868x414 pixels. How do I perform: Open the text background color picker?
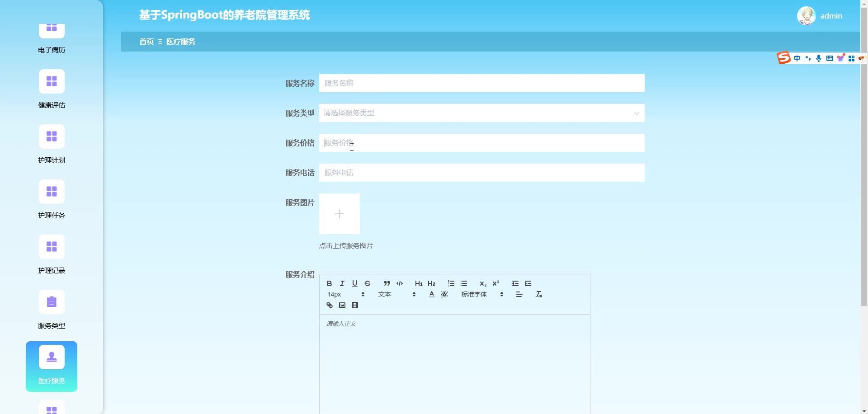coord(444,294)
